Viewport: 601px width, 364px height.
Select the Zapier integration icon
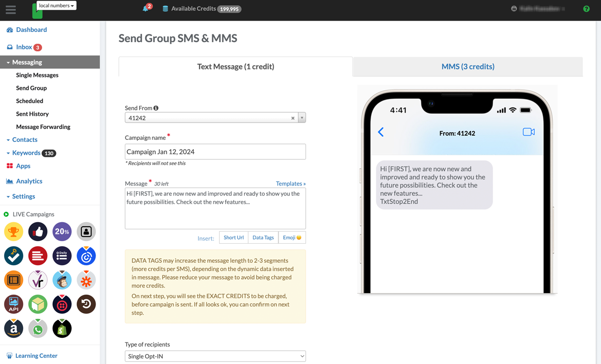(x=86, y=280)
